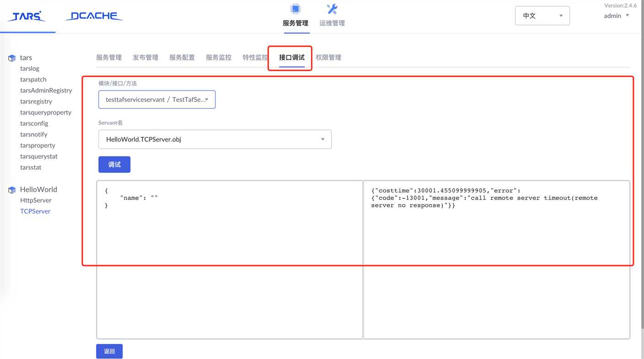Click the 返回 button

point(109,351)
